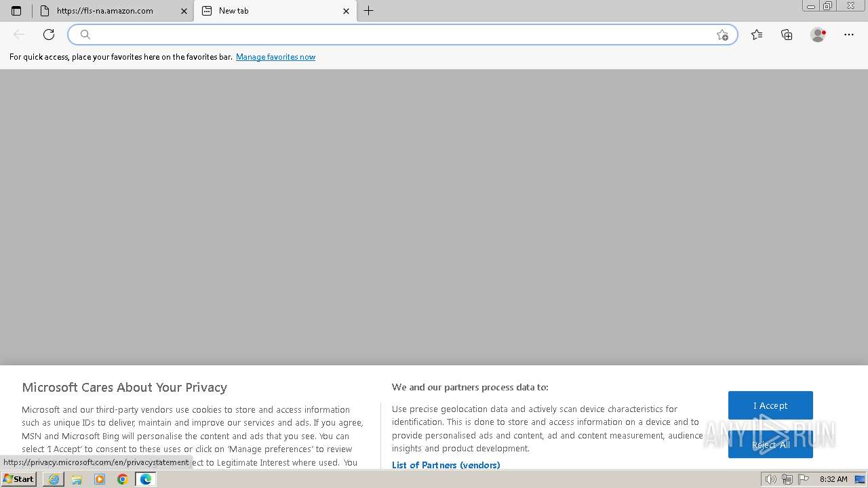The width and height of the screenshot is (868, 488).
Task: Open Windows Media Player from taskbar
Action: click(100, 479)
